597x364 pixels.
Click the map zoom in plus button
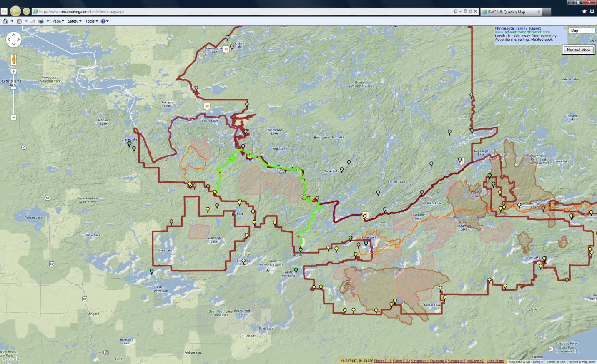[13, 71]
